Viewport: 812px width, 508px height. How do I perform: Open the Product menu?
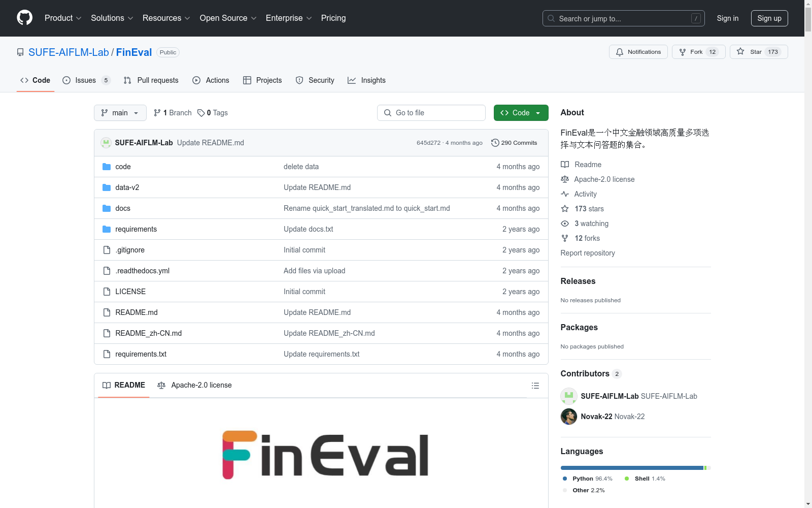(63, 18)
